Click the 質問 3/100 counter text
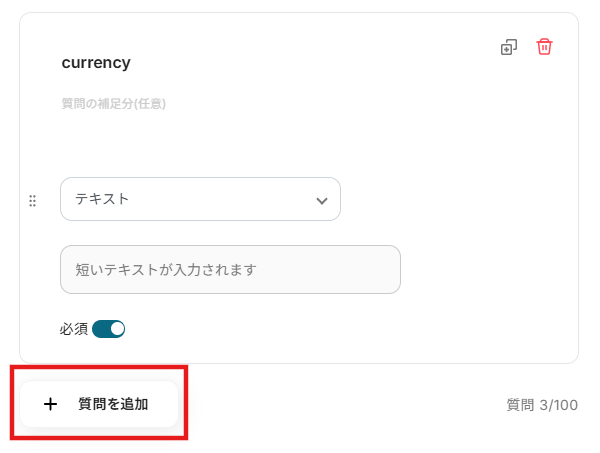Image resolution: width=600 pixels, height=453 pixels. click(542, 405)
